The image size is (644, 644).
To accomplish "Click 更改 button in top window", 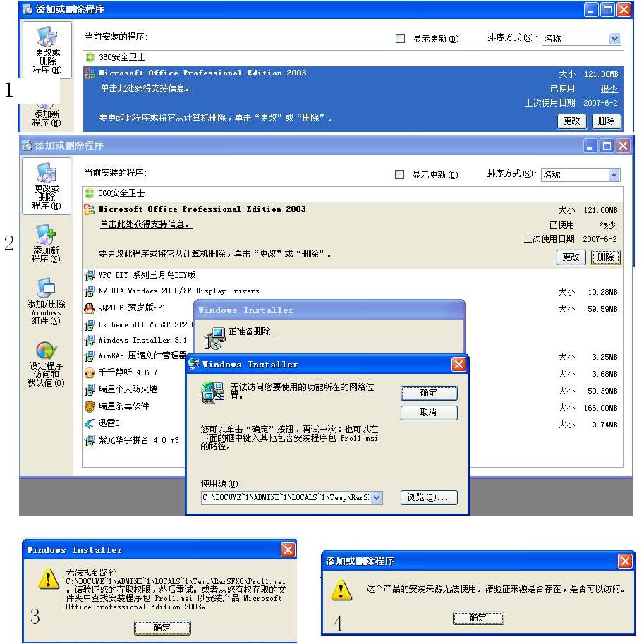I will click(x=572, y=121).
